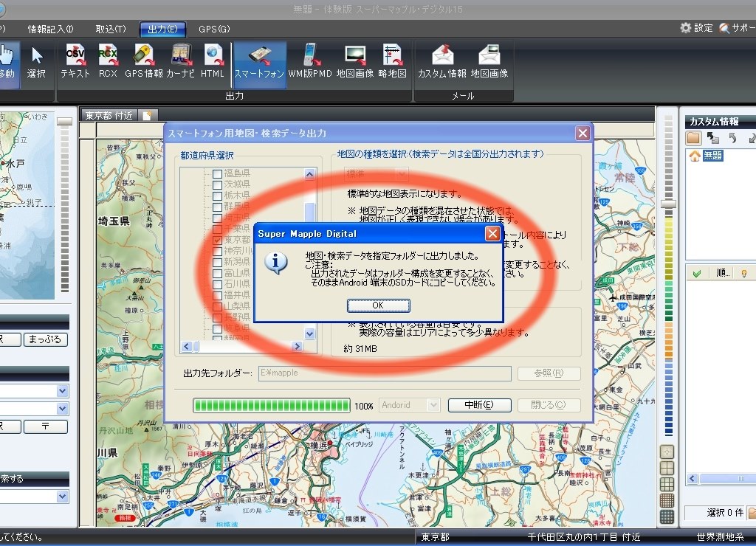The width and height of the screenshot is (756, 546).
Task: Click 参照(R) browse button
Action: click(549, 373)
